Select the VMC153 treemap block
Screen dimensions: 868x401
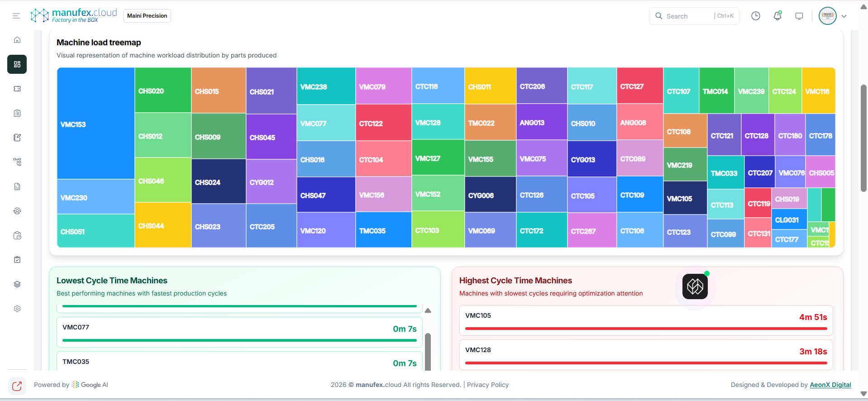click(96, 124)
